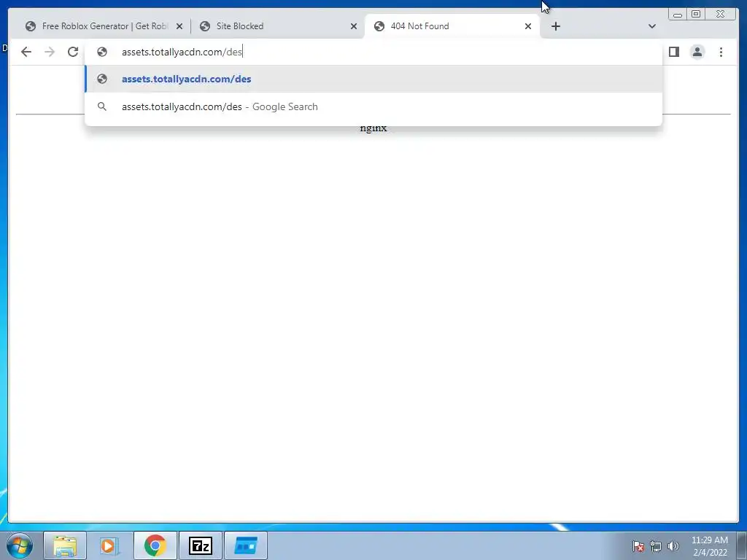
Task: Choose the Google Search suggestion row
Action: pos(373,106)
